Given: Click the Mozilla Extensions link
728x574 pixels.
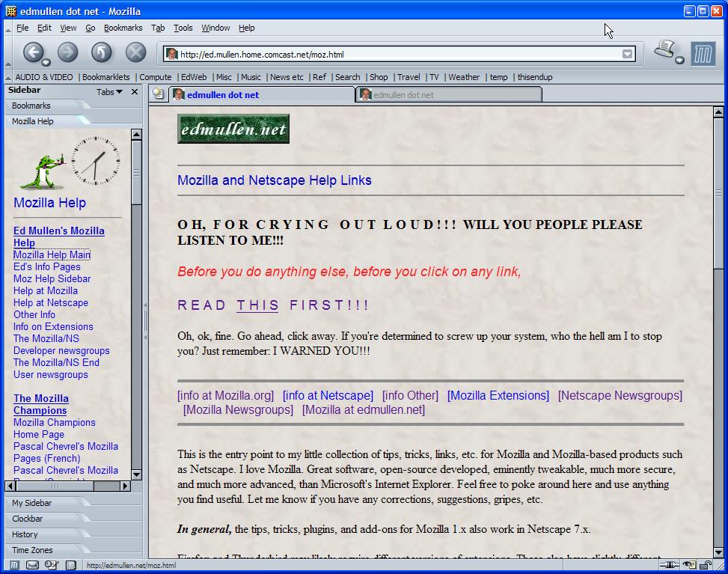Looking at the screenshot, I should pos(498,395).
